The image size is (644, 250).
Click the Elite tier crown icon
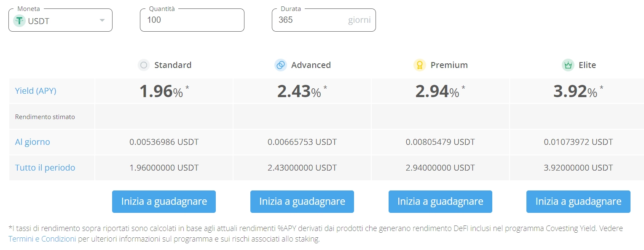(x=568, y=65)
